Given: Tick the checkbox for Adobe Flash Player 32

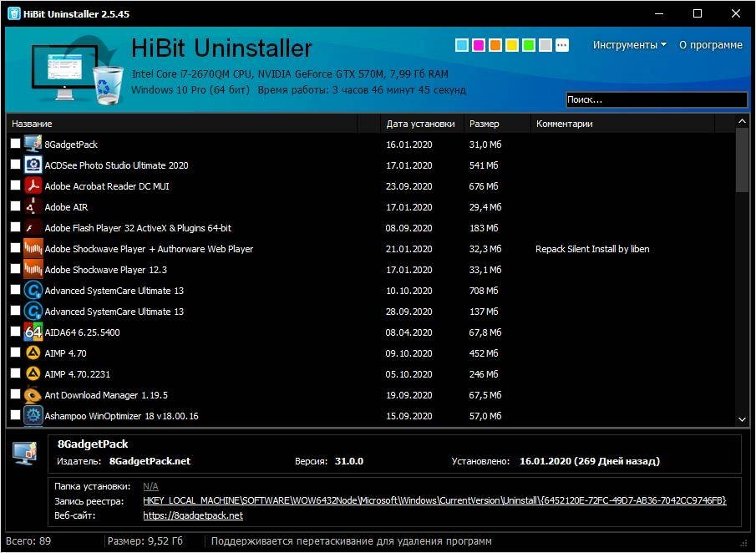Looking at the screenshot, I should (15, 226).
